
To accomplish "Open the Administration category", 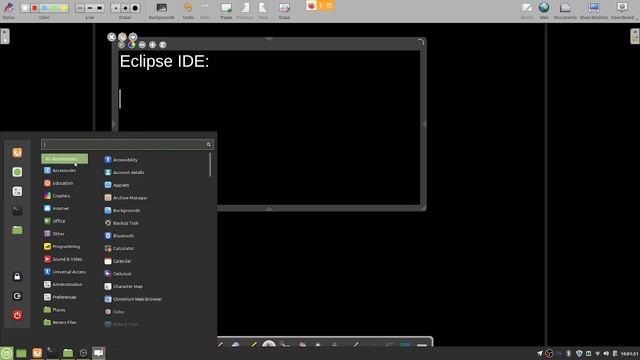I will [x=64, y=284].
